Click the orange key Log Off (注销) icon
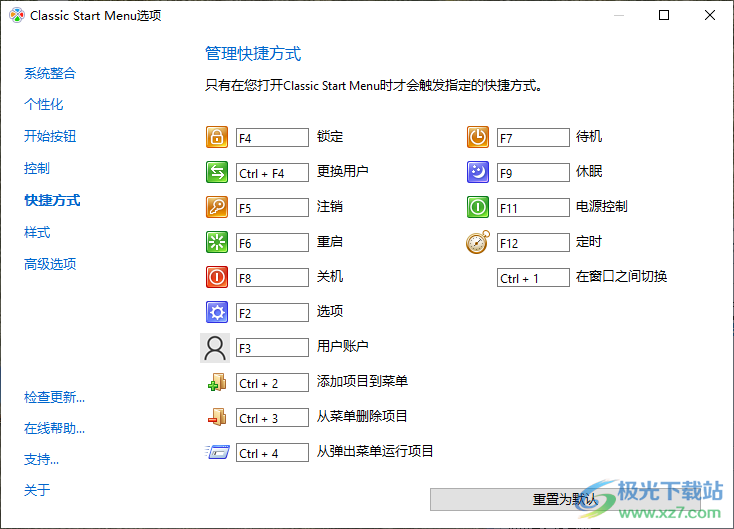 coord(217,207)
